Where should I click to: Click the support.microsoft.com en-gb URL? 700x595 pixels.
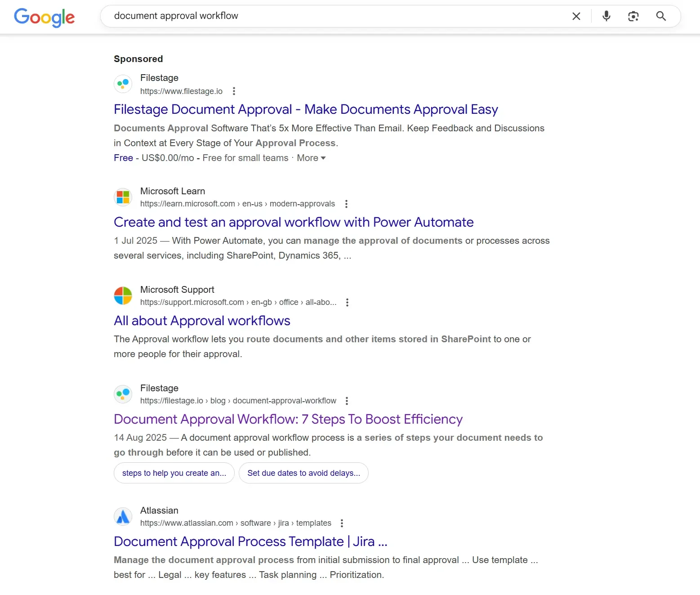coord(238,302)
